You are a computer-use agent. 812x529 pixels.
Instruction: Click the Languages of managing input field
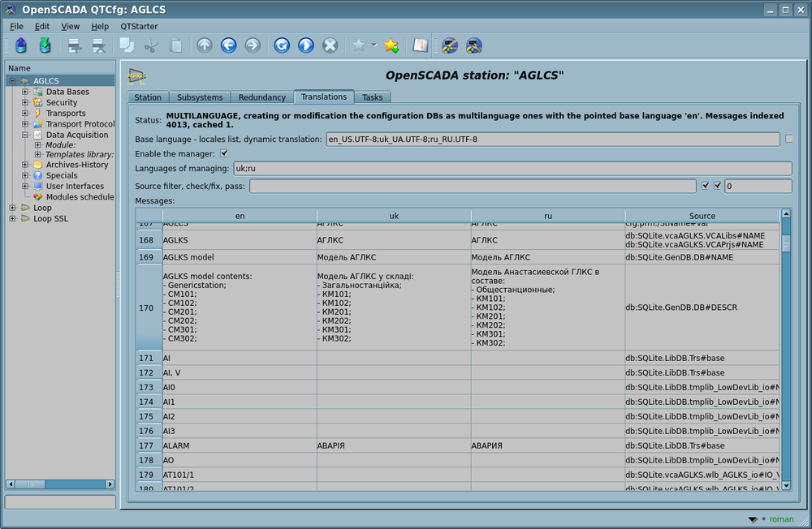(x=512, y=169)
